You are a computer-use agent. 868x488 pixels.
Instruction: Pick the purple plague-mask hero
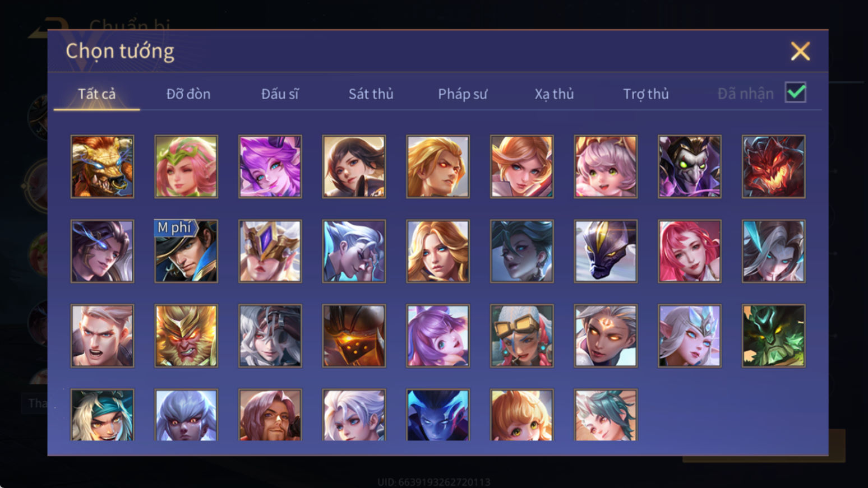pyautogui.click(x=690, y=166)
